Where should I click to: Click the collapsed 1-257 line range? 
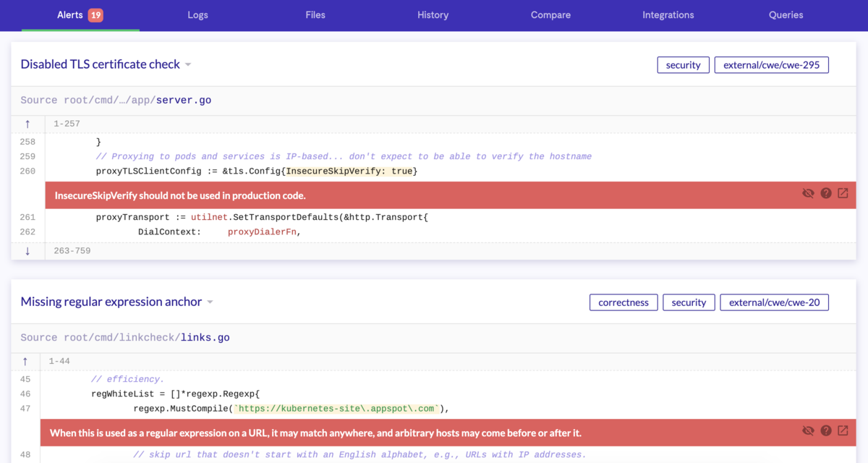tap(66, 123)
